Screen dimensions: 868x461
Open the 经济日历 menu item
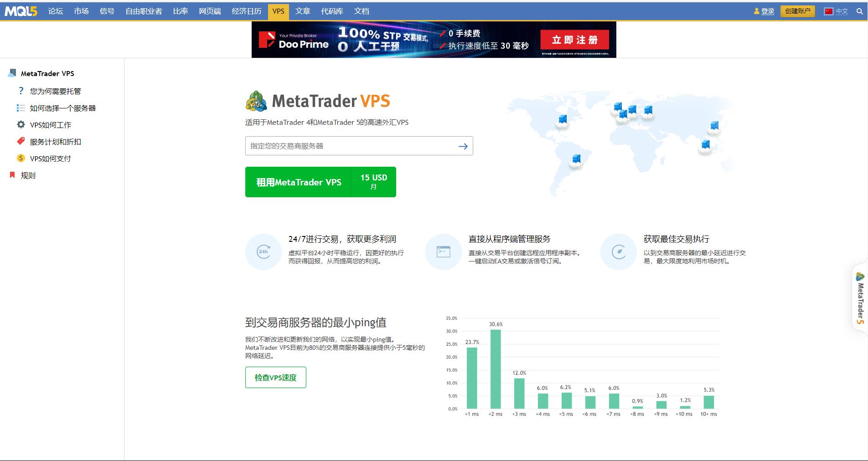[x=247, y=11]
